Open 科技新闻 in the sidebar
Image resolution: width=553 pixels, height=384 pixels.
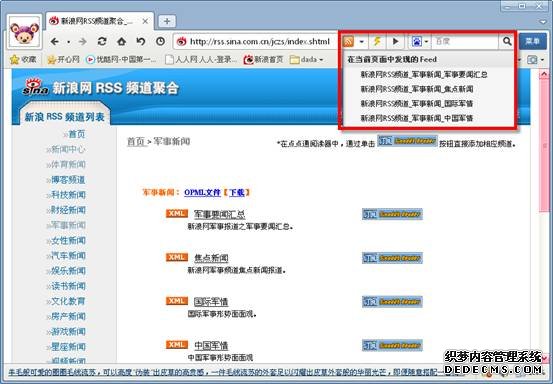tap(68, 195)
